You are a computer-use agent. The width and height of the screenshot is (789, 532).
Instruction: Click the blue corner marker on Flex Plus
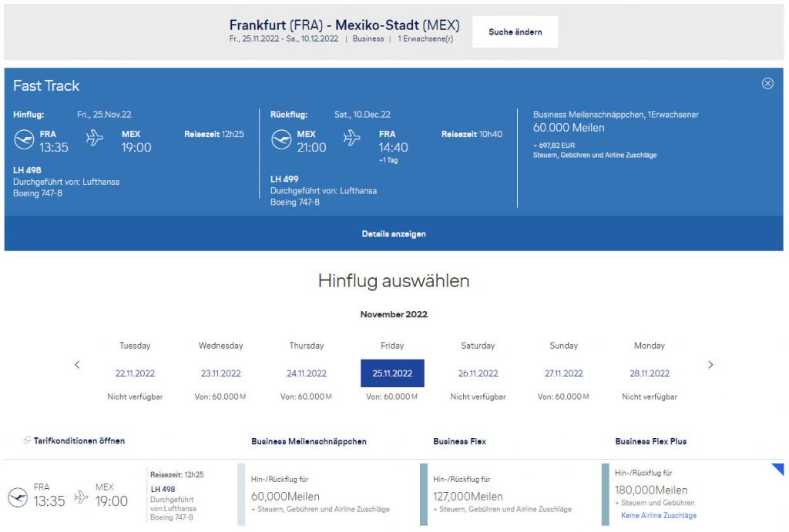click(x=779, y=468)
